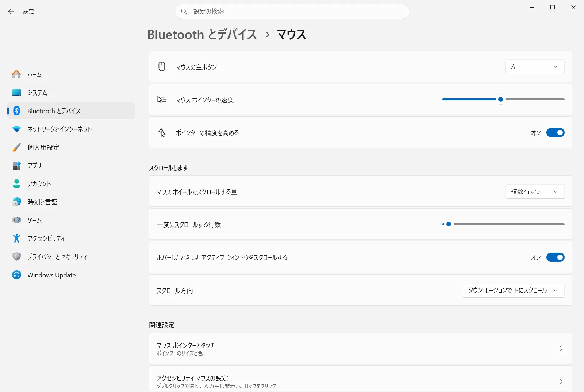Toggle ポインターの精度を高める switch
This screenshot has width=584, height=392.
[555, 133]
